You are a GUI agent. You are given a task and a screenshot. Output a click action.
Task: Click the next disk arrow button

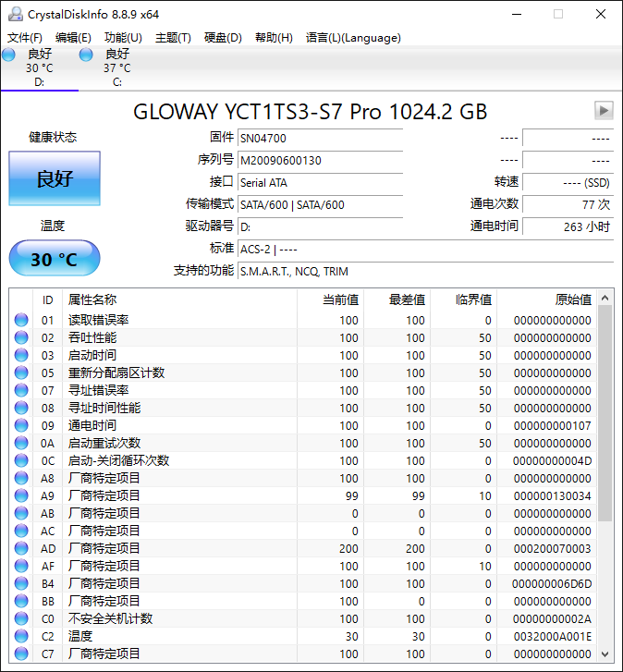click(604, 111)
